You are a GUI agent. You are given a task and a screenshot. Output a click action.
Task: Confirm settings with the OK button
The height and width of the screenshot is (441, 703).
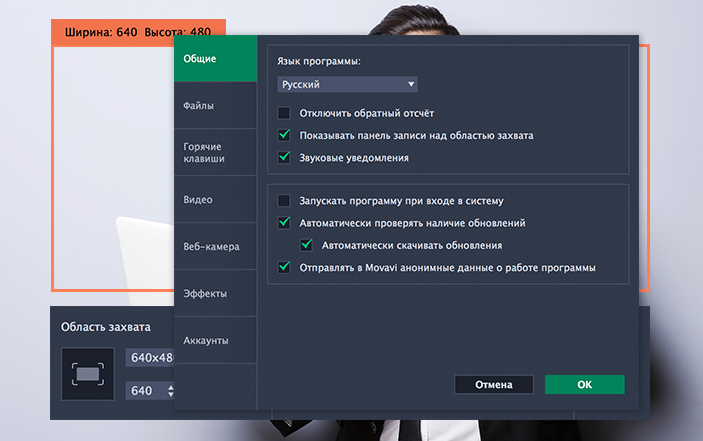[x=584, y=384]
